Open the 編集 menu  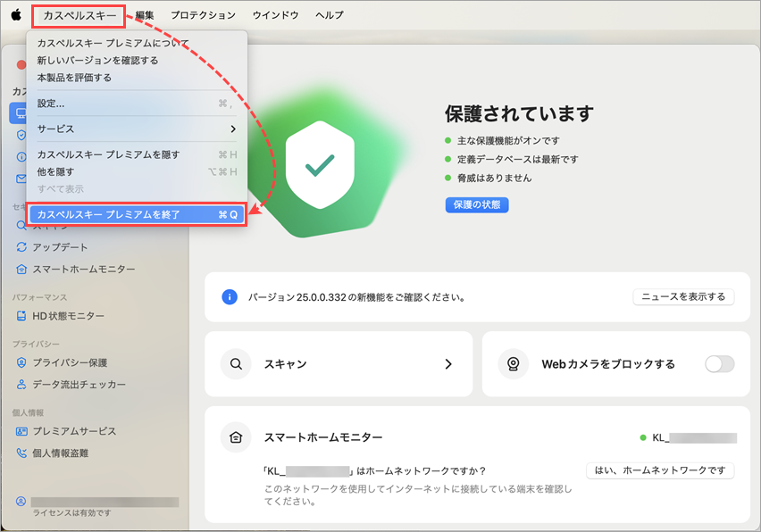pos(144,15)
